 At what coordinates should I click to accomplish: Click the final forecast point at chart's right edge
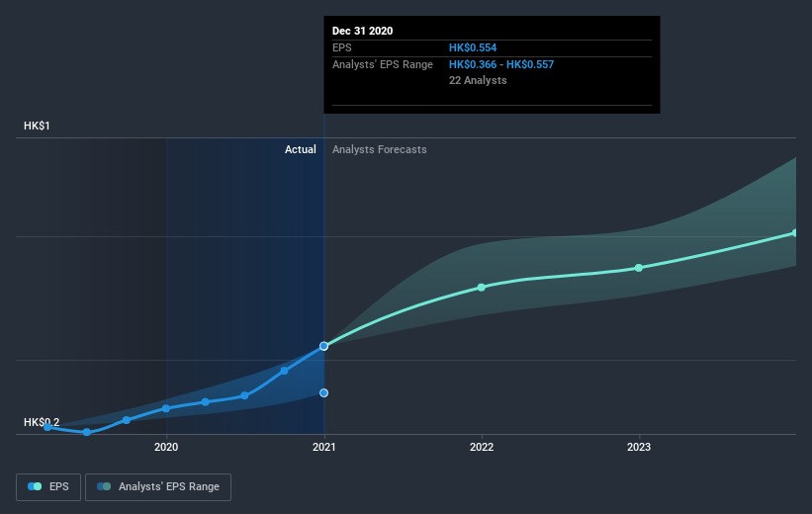(795, 233)
